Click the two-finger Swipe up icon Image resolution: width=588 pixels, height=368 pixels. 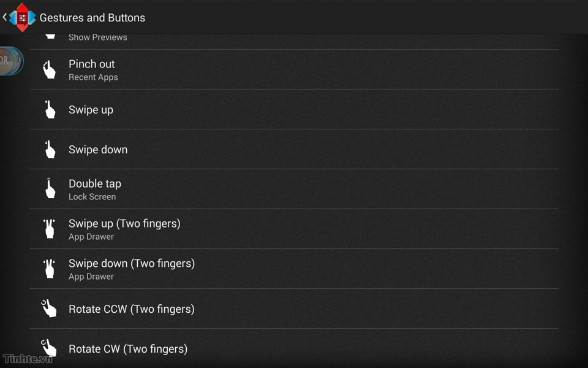coord(49,229)
